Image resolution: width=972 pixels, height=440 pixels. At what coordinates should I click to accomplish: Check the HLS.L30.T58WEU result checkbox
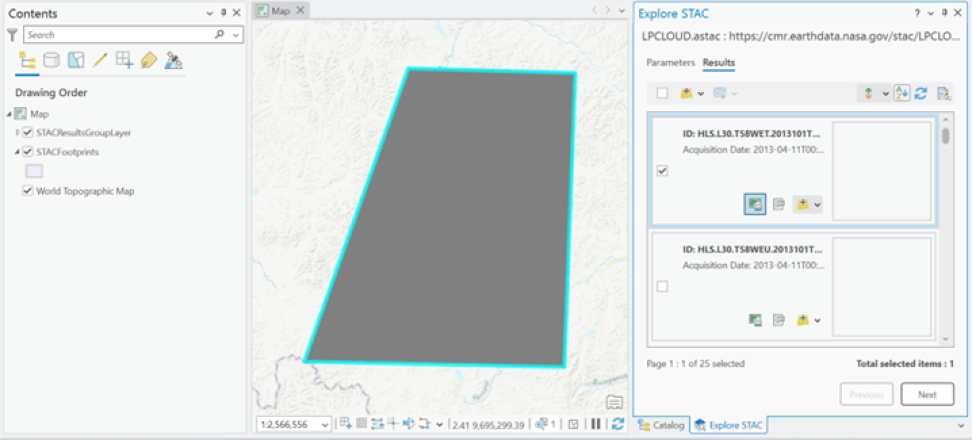(x=663, y=286)
